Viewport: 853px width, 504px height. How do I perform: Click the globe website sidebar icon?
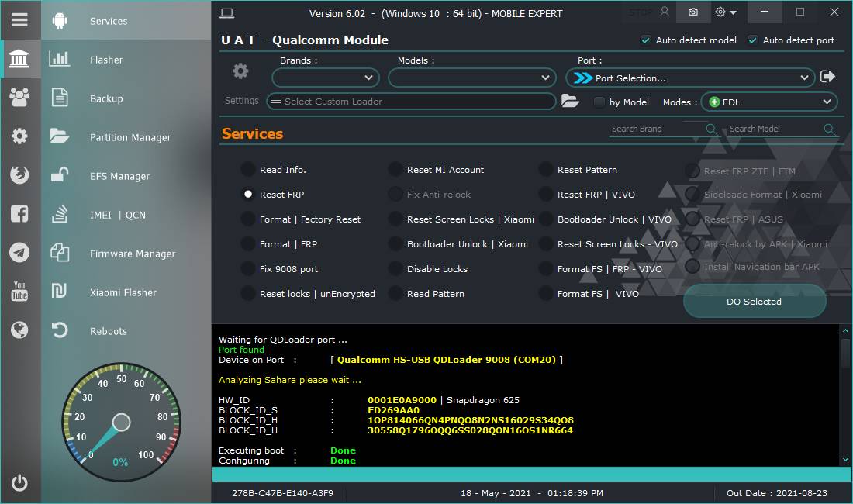(19, 330)
